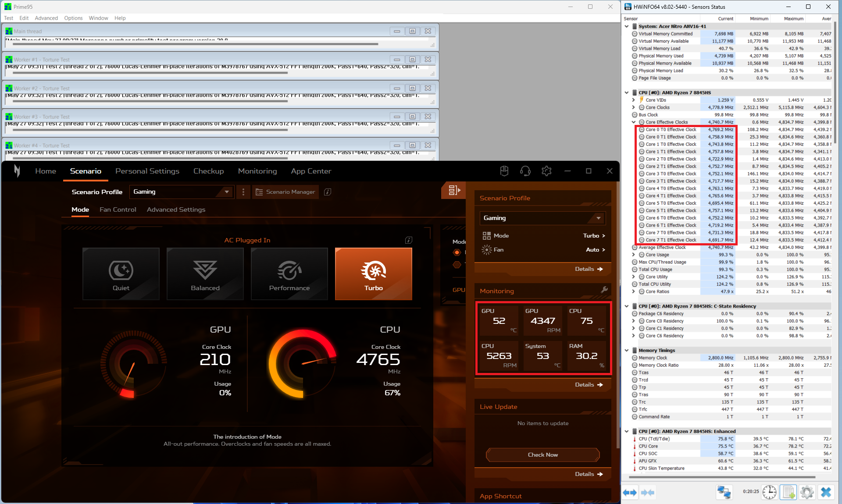Click the info icon beside Scenario Manager
This screenshot has height=504, width=842.
tap(328, 192)
